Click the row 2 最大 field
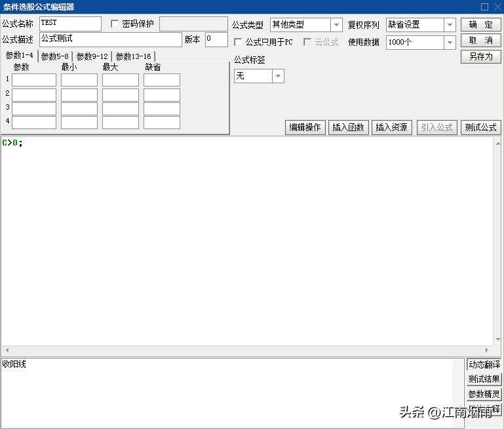 121,95
